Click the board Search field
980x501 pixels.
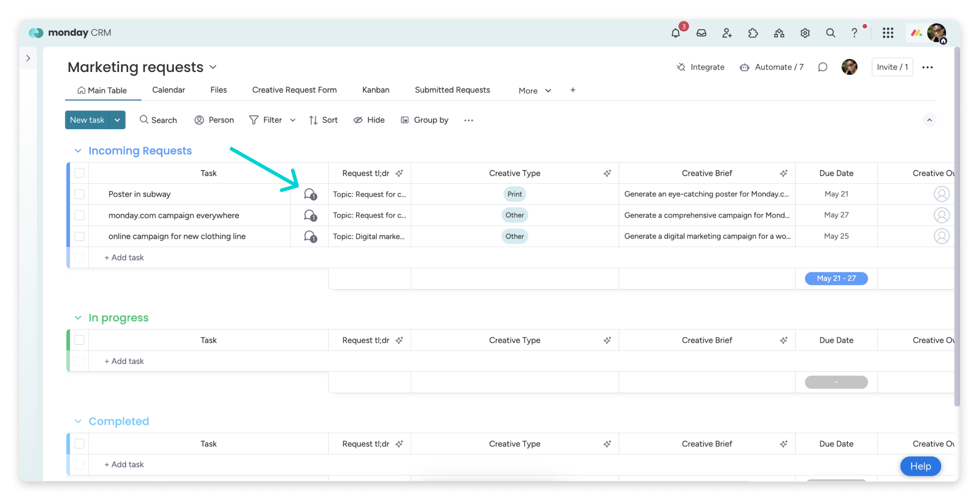158,120
